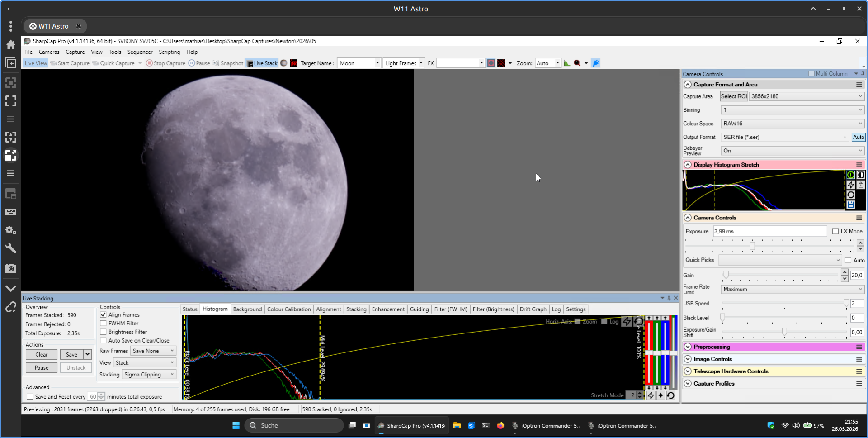Enable Auto Save on Clear/Close checkbox

pyautogui.click(x=103, y=341)
